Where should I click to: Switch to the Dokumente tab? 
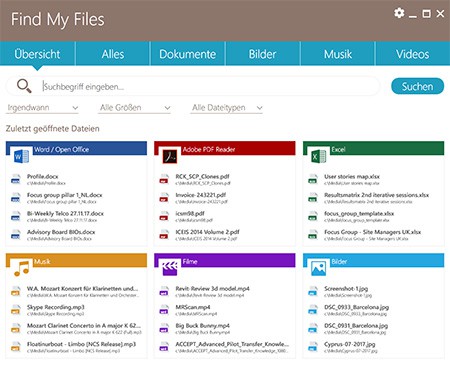[188, 54]
